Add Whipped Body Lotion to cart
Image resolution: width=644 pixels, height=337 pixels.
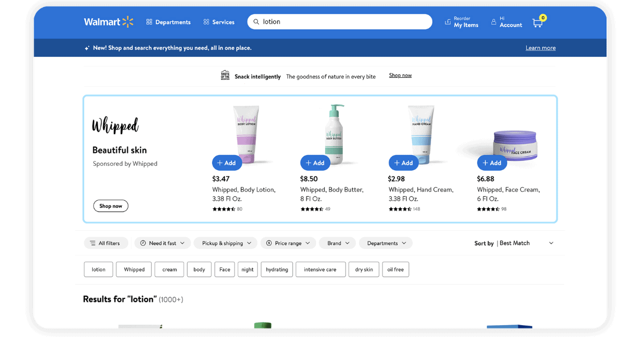(227, 163)
